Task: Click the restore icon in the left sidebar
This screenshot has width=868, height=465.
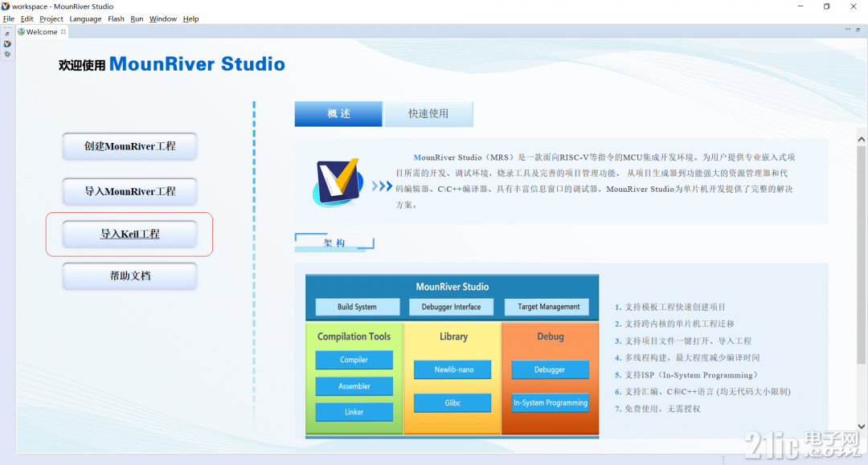Action: coord(7,34)
